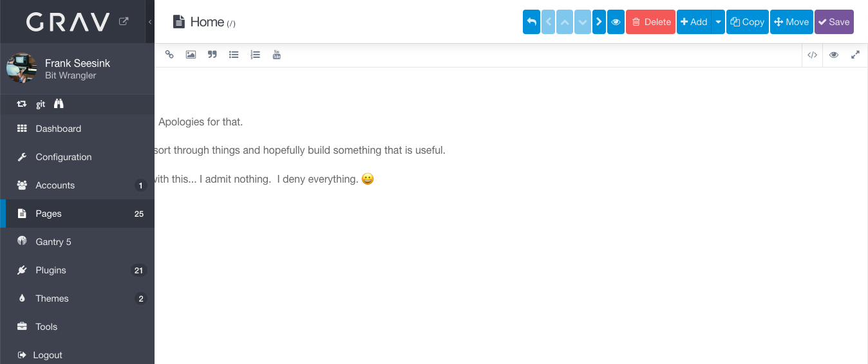Open the Frank Seesink profile name
The image size is (868, 364).
coord(77,63)
